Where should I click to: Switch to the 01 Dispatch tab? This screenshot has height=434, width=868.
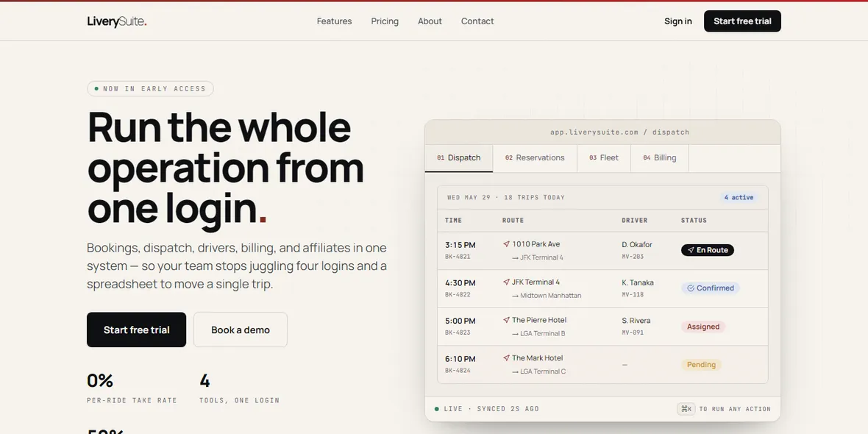tap(459, 157)
